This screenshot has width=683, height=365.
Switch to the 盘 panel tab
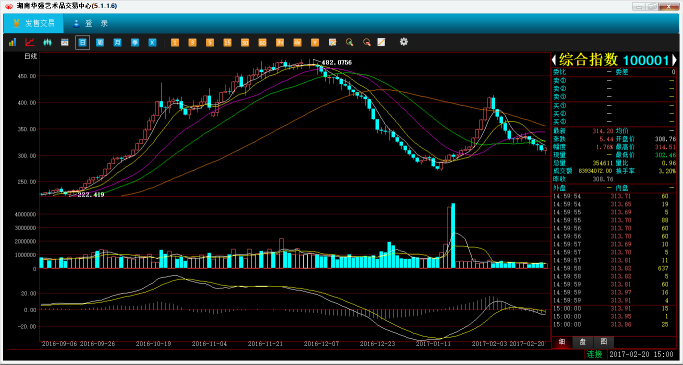point(583,342)
